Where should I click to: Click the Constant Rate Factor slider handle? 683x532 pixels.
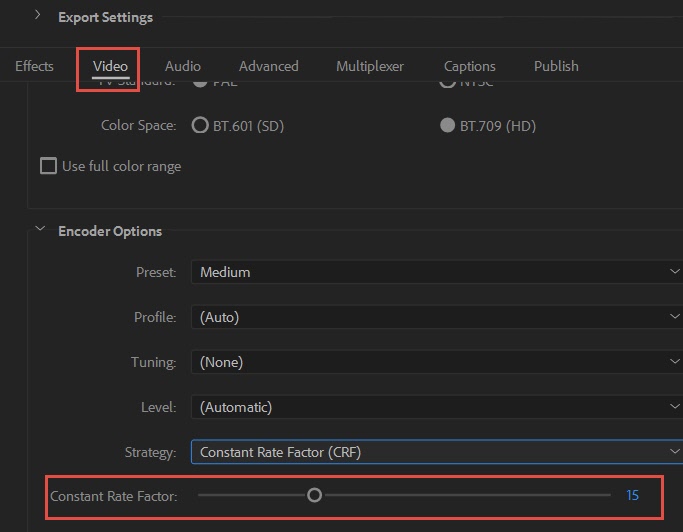coord(314,495)
